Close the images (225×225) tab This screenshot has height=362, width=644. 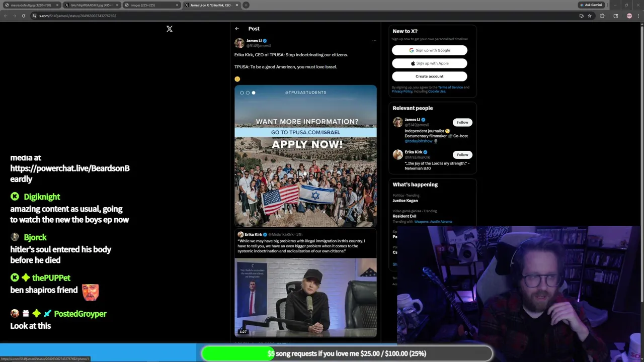tap(177, 5)
